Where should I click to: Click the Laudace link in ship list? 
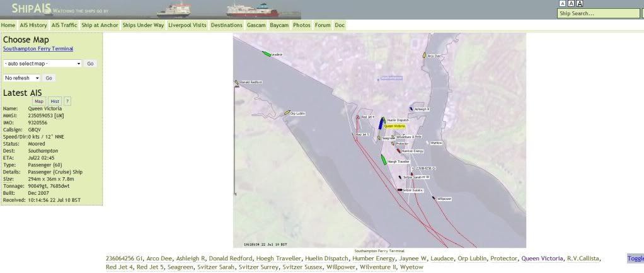(x=442, y=258)
